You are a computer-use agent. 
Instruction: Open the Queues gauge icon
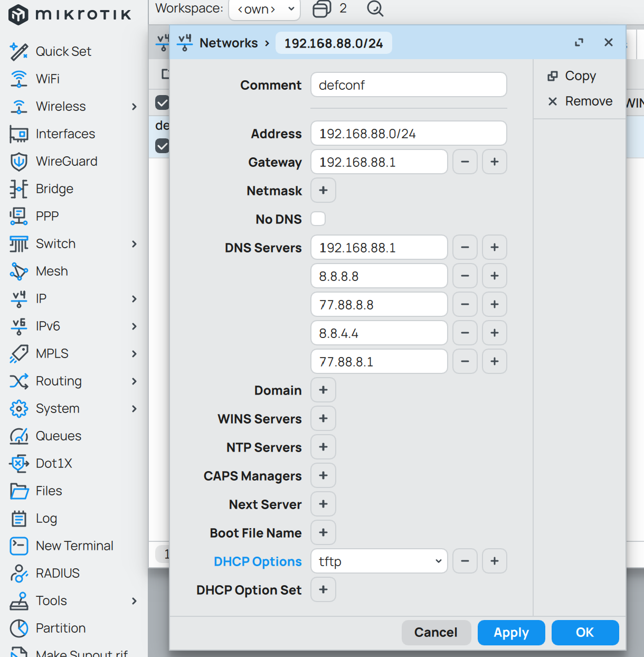point(19,436)
